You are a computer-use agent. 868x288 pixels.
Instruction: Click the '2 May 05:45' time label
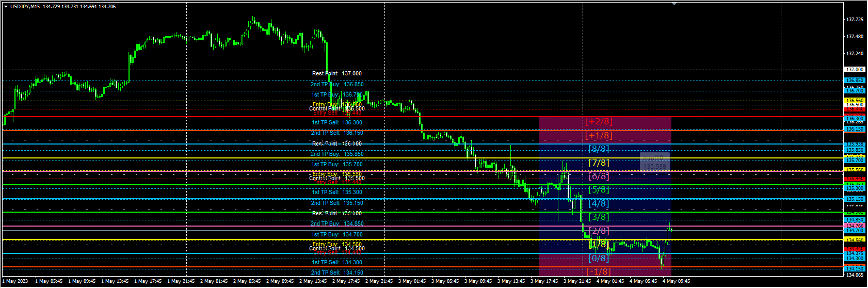[247, 282]
